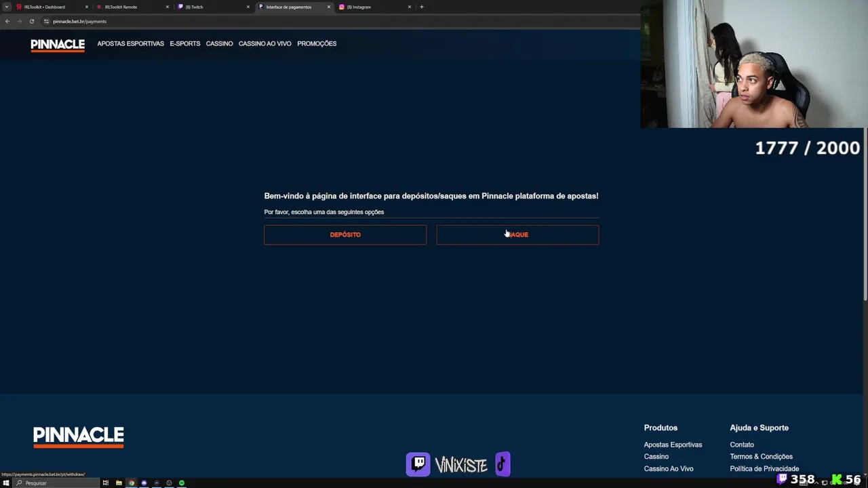Open the Política de Privacidade link
Image resolution: width=868 pixels, height=488 pixels.
(764, 469)
